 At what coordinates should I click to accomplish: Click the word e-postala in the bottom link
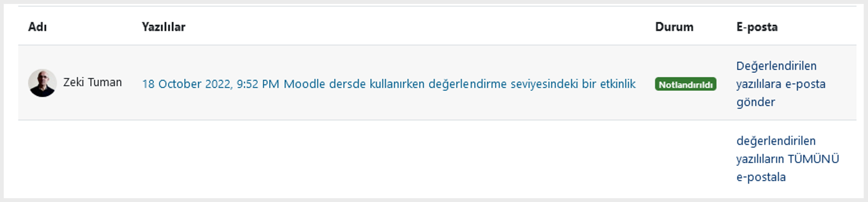tap(761, 177)
